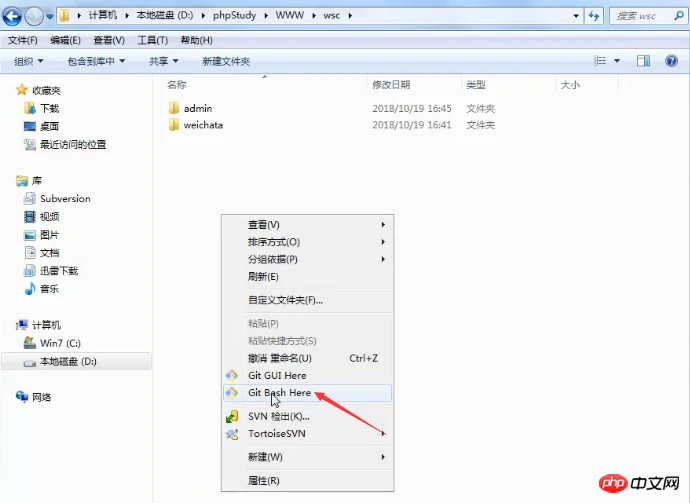Open the change view dropdown arrow

point(617,62)
